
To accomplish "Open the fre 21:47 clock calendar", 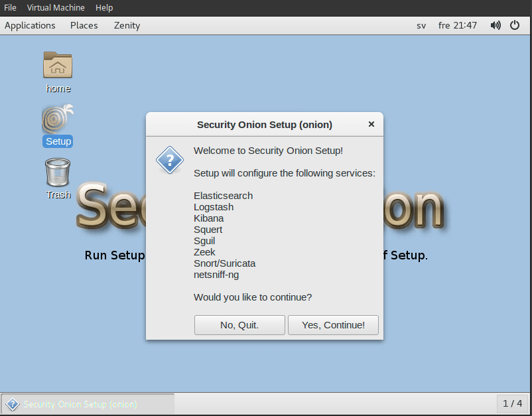I will 458,25.
